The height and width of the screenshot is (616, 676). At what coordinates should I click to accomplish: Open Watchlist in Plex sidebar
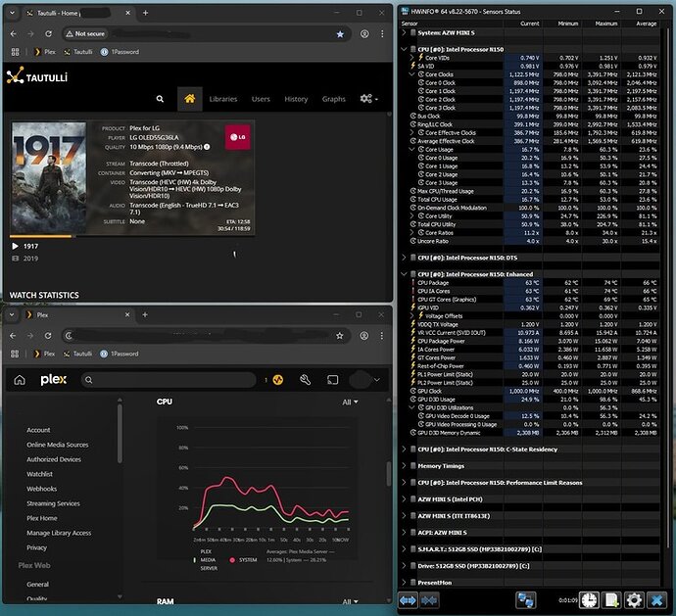tap(39, 474)
